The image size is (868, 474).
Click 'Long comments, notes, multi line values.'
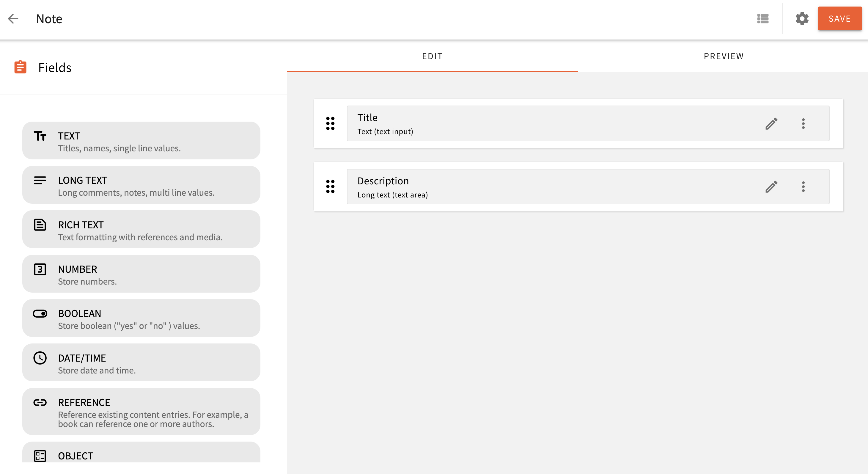click(136, 193)
